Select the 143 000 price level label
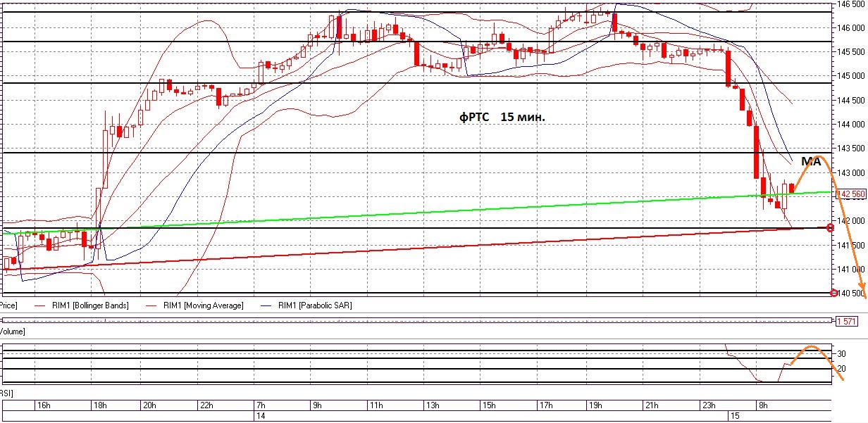The image size is (868, 423). click(851, 172)
